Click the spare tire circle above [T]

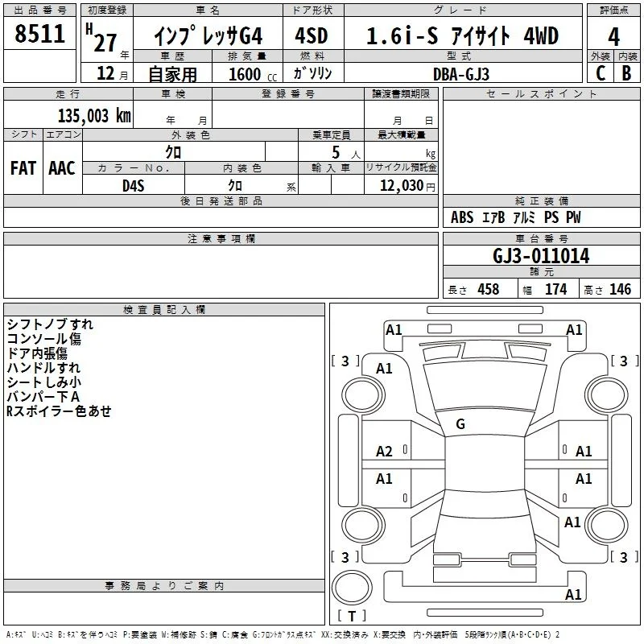point(352,588)
